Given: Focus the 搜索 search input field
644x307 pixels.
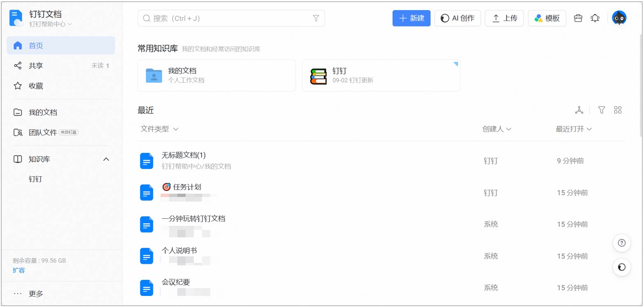Looking at the screenshot, I should pos(231,18).
